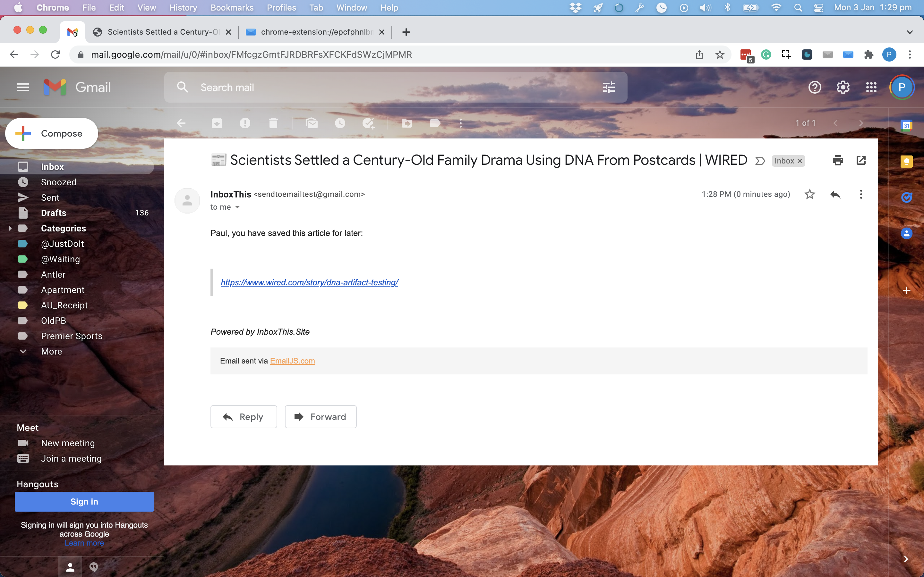924x577 pixels.
Task: Delete the email with the trash icon
Action: (274, 123)
